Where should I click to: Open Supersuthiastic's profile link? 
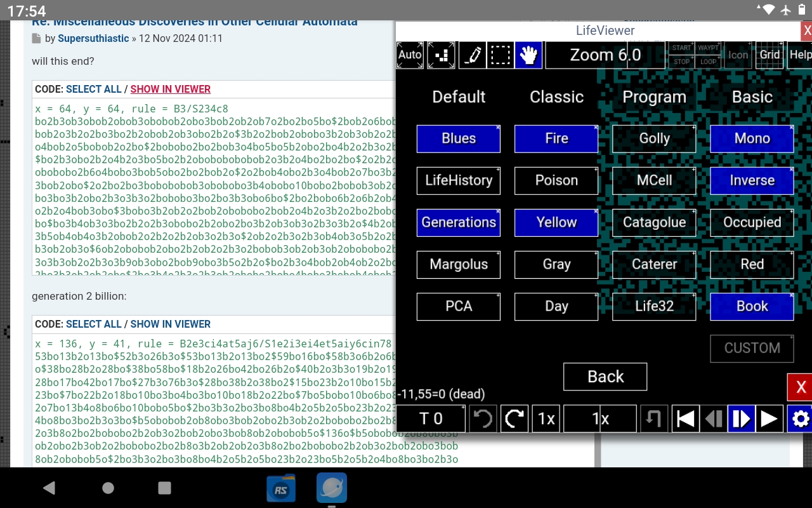pyautogui.click(x=93, y=39)
